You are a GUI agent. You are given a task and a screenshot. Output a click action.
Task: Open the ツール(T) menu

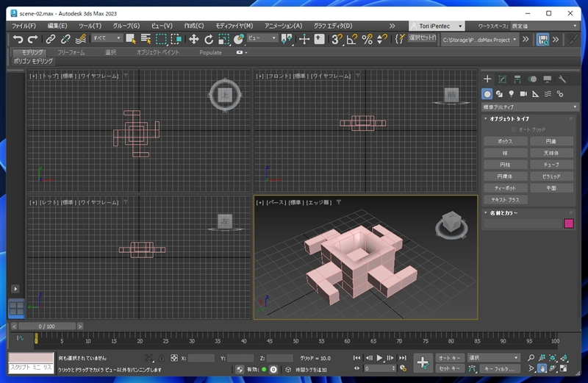[x=90, y=26]
